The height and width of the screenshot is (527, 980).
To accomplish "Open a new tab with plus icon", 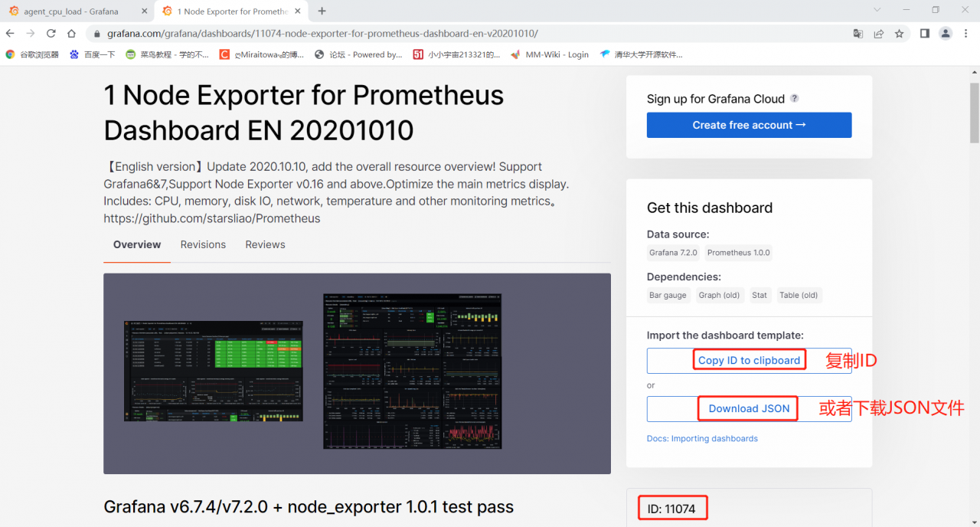I will click(x=322, y=11).
